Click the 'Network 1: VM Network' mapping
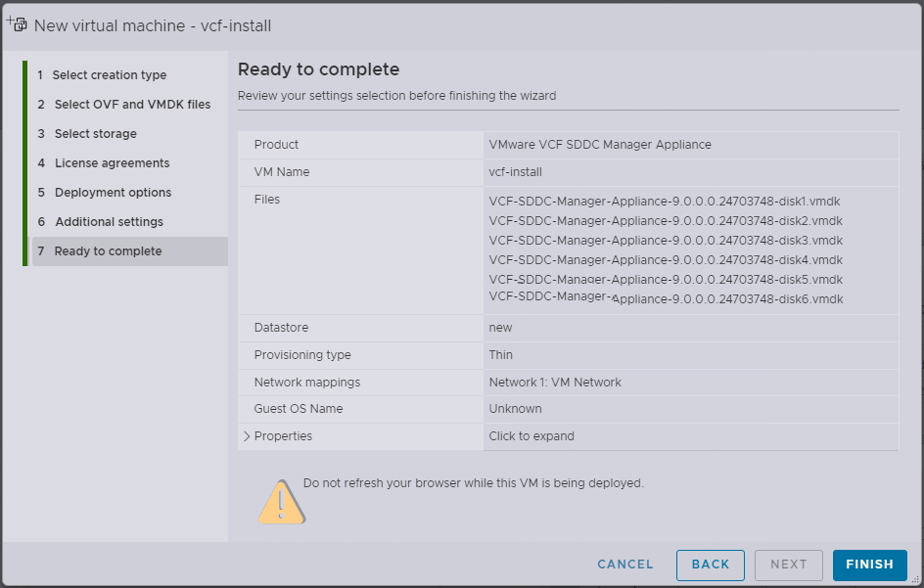This screenshot has height=588, width=924. coord(555,383)
